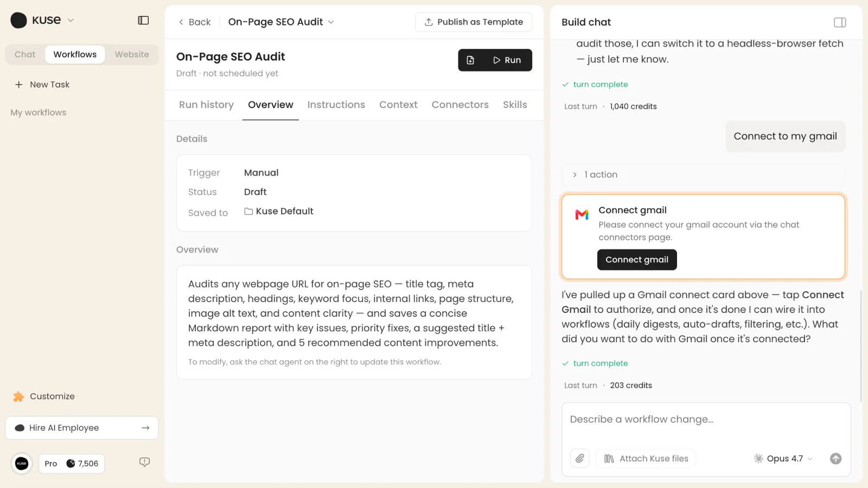Click the Gmail logo in connect card

point(582,215)
